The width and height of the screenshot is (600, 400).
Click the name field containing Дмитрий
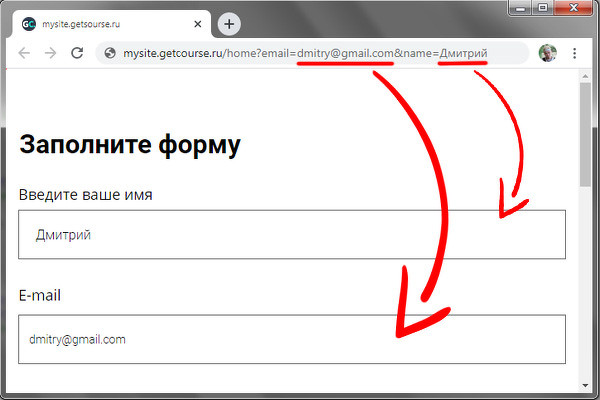(x=292, y=235)
